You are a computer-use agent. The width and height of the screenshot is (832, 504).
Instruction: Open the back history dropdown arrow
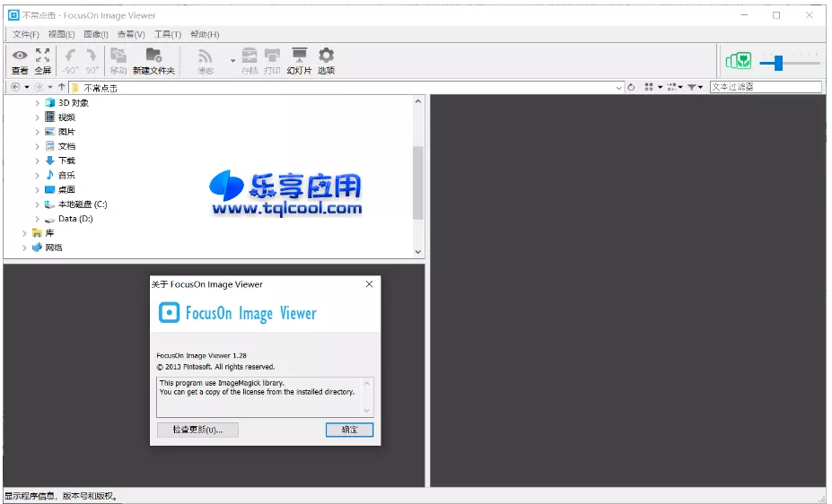(x=27, y=87)
